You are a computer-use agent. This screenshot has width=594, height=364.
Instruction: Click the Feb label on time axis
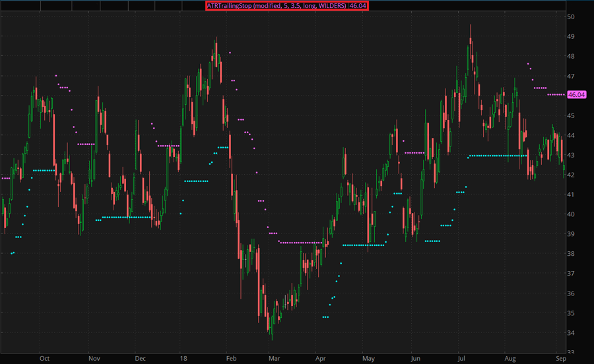[232, 358]
